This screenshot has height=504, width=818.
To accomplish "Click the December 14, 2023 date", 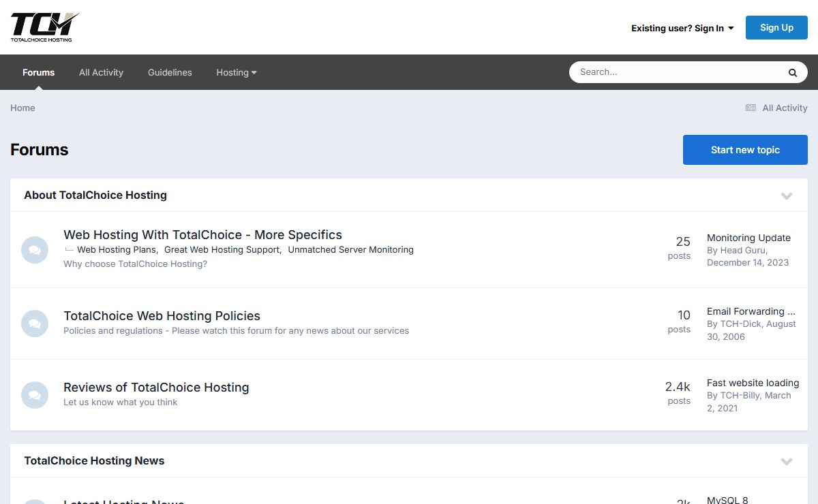I will pyautogui.click(x=748, y=262).
